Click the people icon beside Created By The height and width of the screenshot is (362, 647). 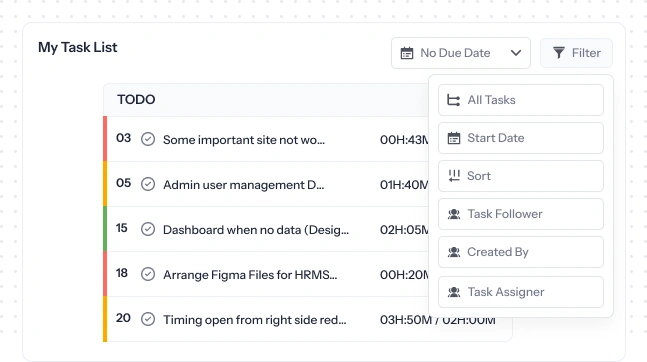click(454, 252)
